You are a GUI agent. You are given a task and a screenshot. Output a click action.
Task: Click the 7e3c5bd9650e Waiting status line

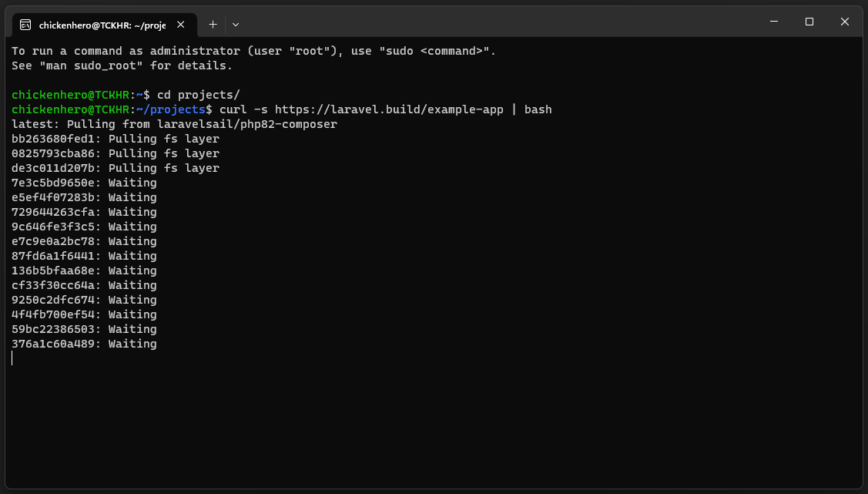tap(83, 182)
